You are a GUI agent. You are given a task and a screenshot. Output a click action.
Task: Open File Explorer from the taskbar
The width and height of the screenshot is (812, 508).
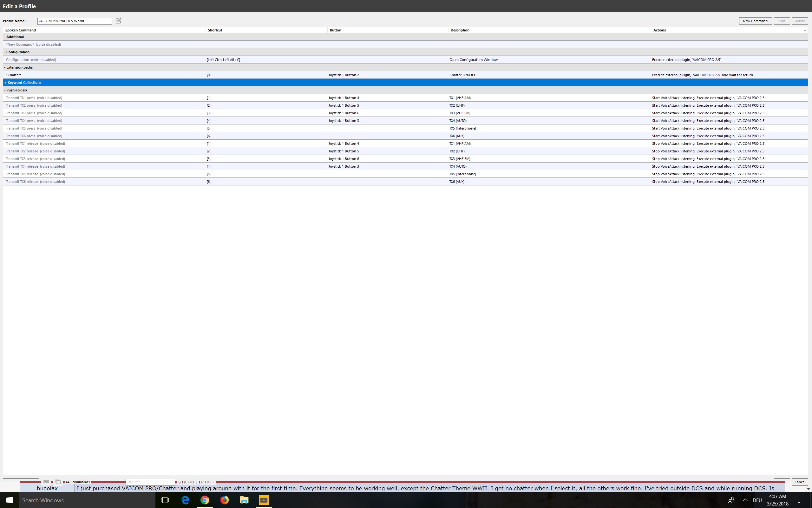(244, 500)
